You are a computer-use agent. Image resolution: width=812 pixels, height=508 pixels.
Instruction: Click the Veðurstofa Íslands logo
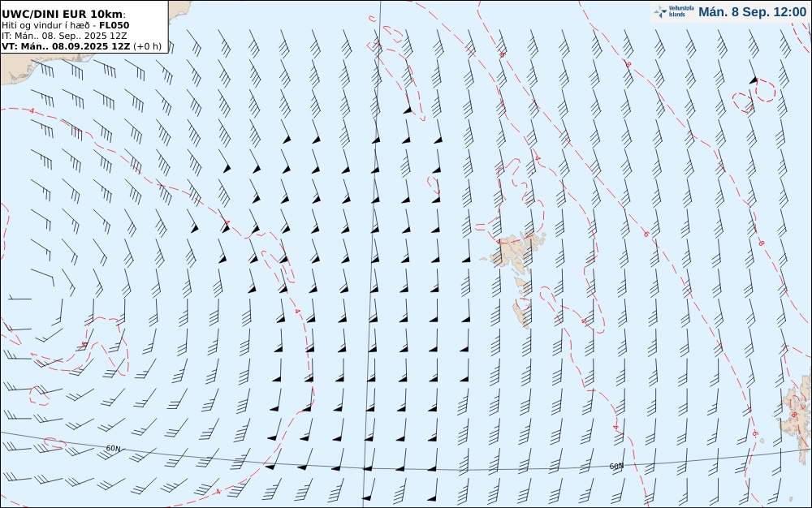[x=674, y=12]
